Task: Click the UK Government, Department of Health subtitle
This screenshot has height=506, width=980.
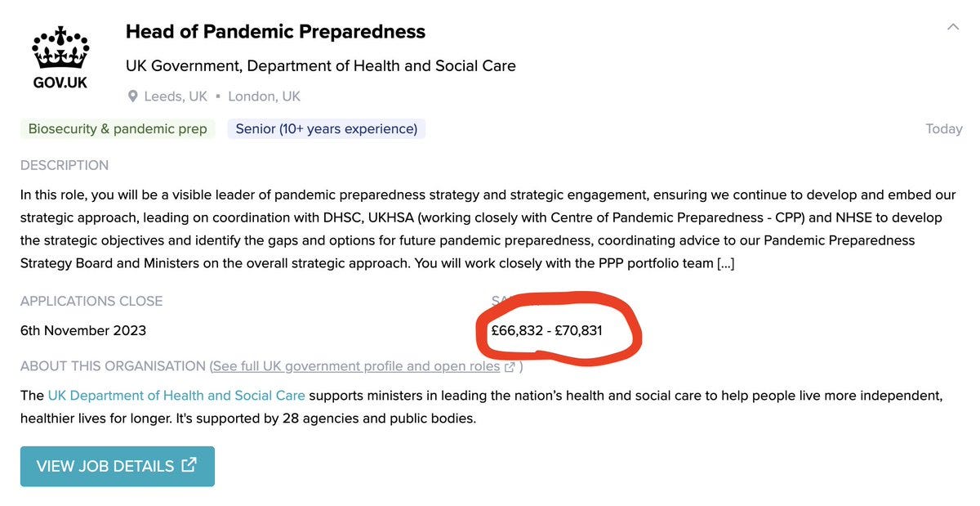Action: pos(321,65)
